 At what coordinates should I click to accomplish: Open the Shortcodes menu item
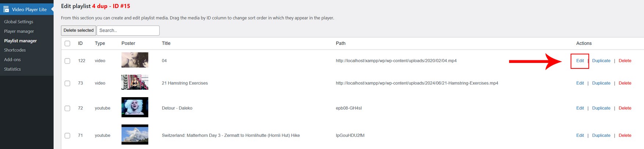tap(15, 50)
